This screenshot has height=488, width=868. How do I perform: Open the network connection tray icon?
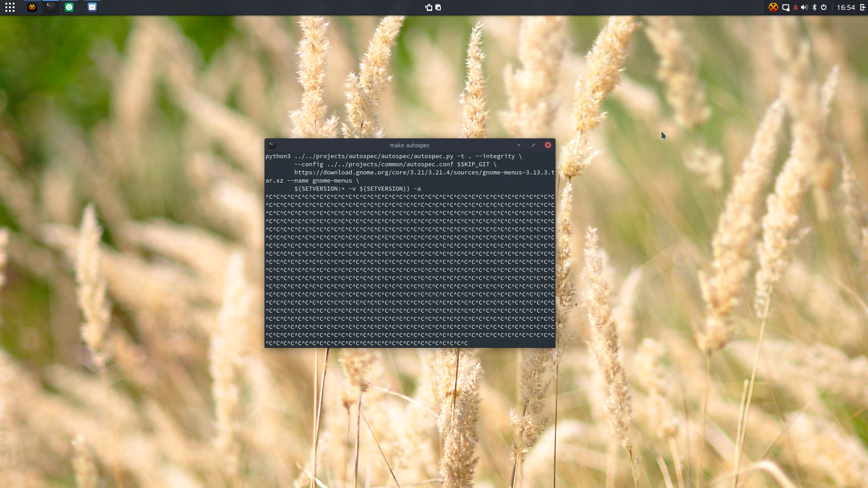(x=786, y=7)
